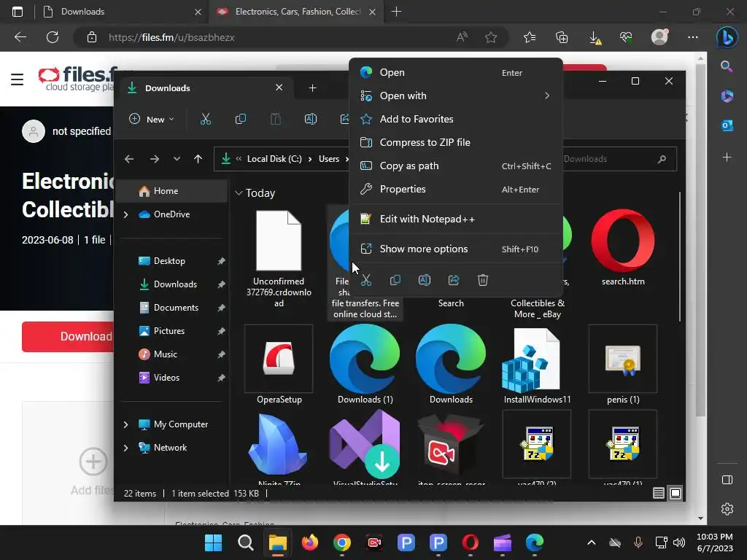Open Bing chat icon in Edge sidebar
Screen dimensions: 747x560
click(x=727, y=37)
